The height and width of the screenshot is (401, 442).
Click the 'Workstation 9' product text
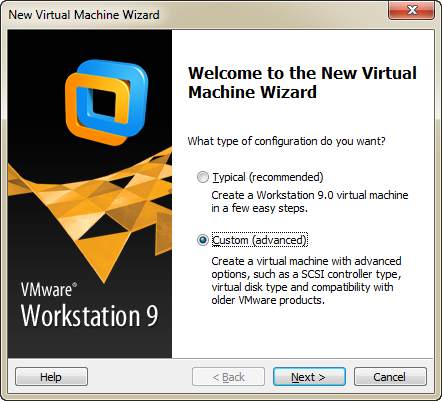[x=89, y=315]
